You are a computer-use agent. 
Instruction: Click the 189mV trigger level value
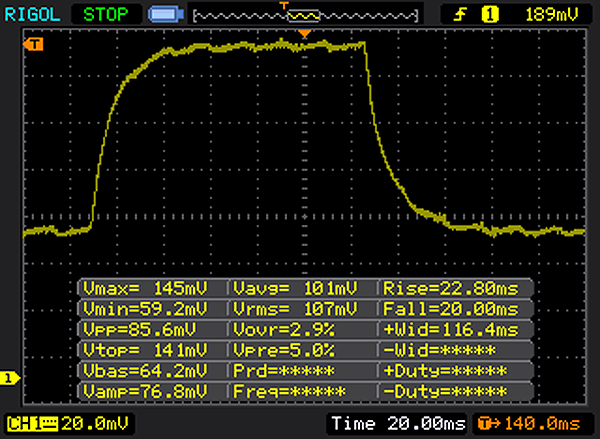coord(551,15)
